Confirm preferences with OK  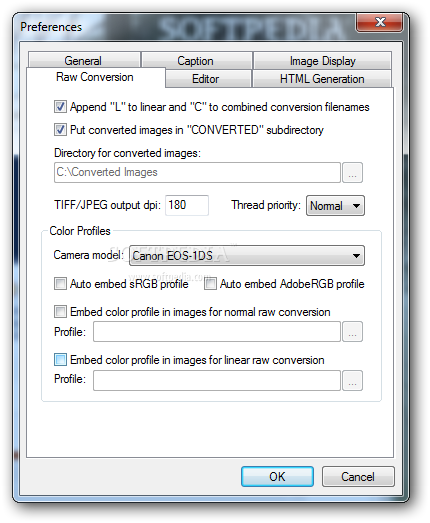coord(277,477)
